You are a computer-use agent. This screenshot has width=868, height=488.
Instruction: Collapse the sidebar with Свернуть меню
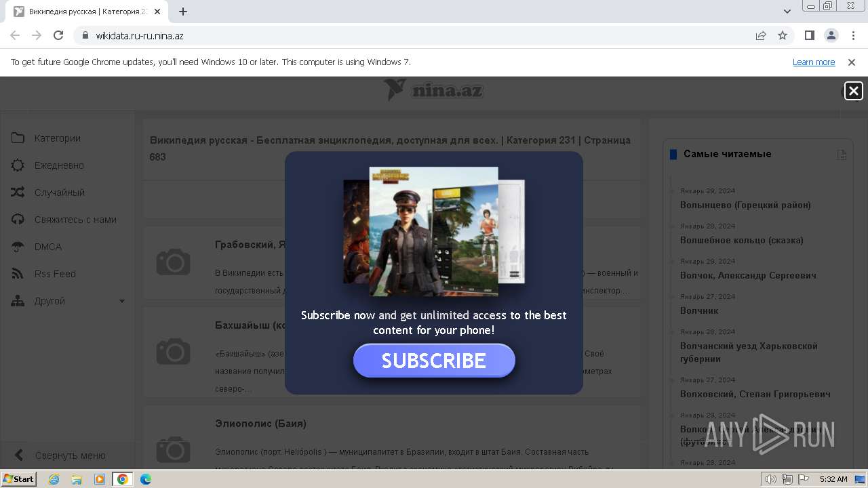pyautogui.click(x=71, y=455)
